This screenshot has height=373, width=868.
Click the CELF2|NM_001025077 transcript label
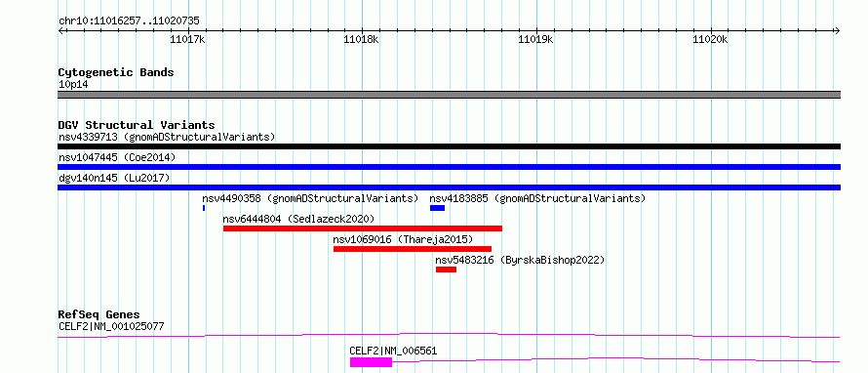[111, 326]
